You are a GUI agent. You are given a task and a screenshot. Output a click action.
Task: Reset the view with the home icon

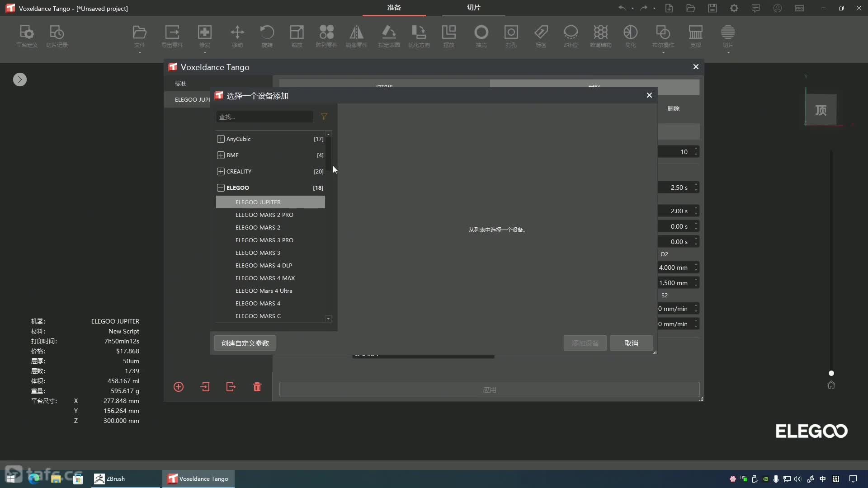pos(831,385)
